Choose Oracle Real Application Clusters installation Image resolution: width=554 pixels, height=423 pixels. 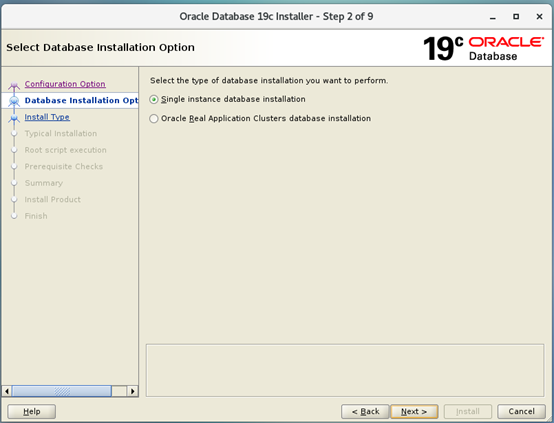(154, 119)
